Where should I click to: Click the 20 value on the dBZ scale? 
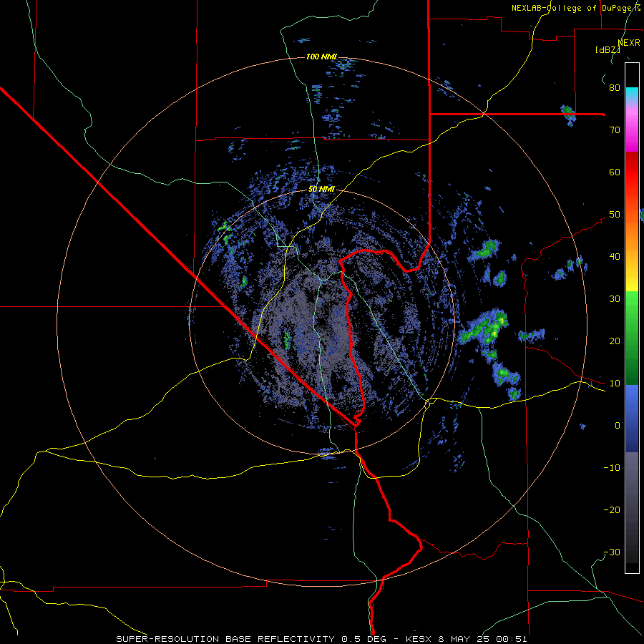tap(615, 341)
